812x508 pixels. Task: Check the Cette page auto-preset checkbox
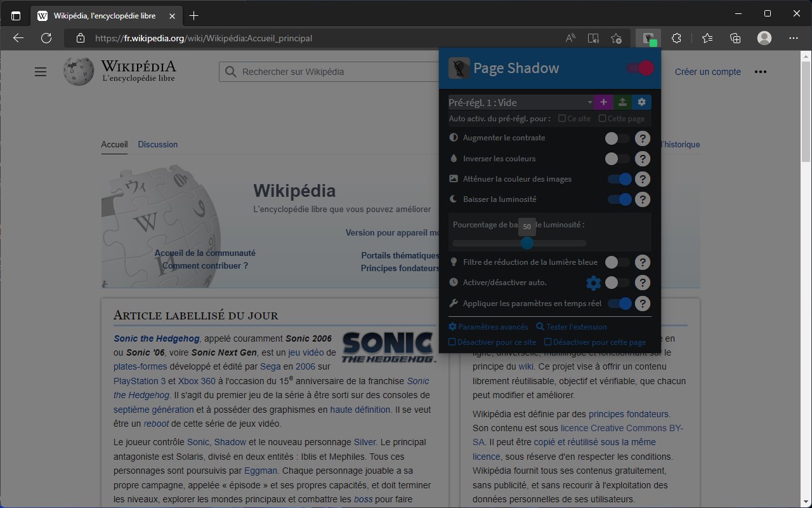(x=603, y=119)
